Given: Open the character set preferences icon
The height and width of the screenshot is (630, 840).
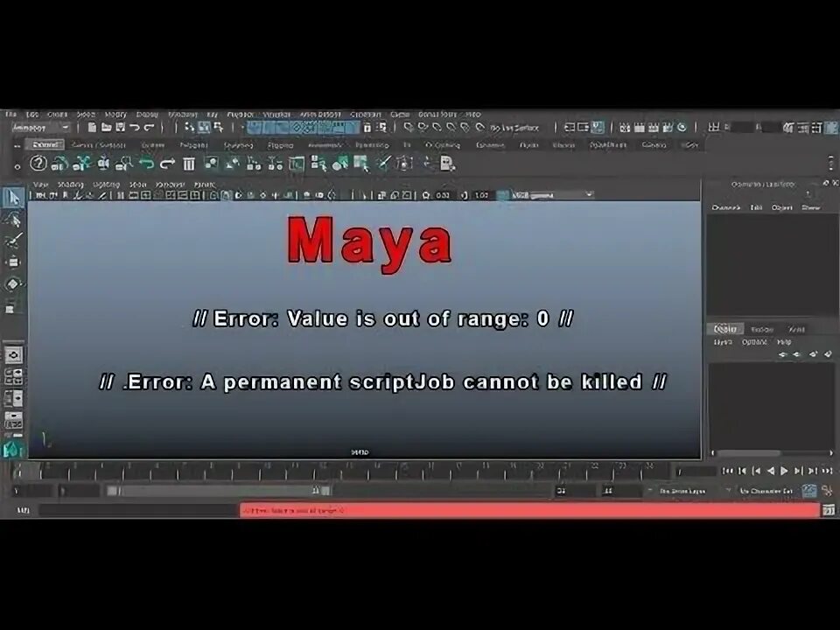Looking at the screenshot, I should coord(829,490).
